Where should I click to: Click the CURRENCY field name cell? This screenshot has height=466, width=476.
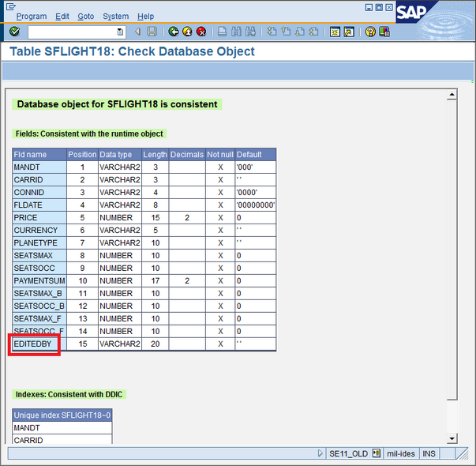tap(39, 230)
